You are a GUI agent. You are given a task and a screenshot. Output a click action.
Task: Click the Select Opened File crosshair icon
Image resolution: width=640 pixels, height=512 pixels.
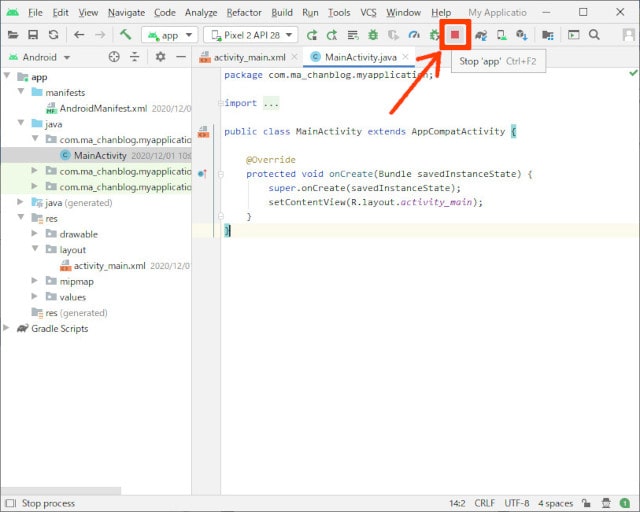click(114, 57)
